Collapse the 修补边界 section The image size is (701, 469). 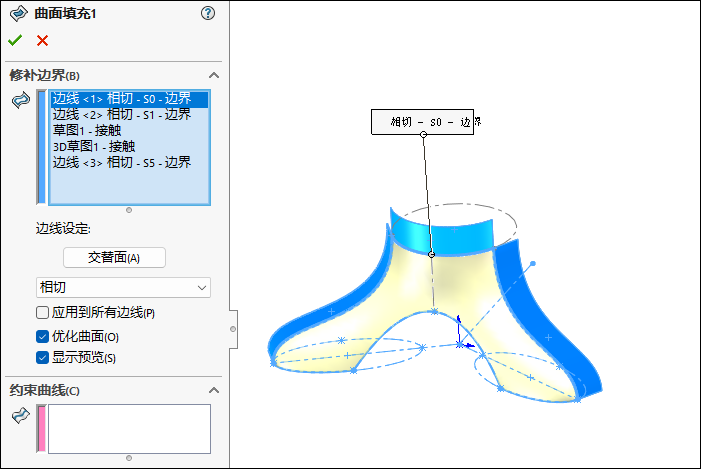214,75
